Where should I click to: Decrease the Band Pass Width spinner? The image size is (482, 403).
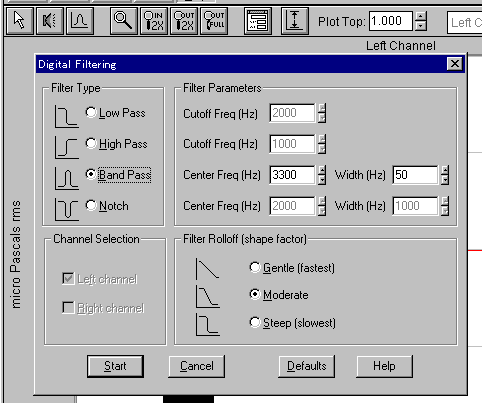[x=445, y=180]
